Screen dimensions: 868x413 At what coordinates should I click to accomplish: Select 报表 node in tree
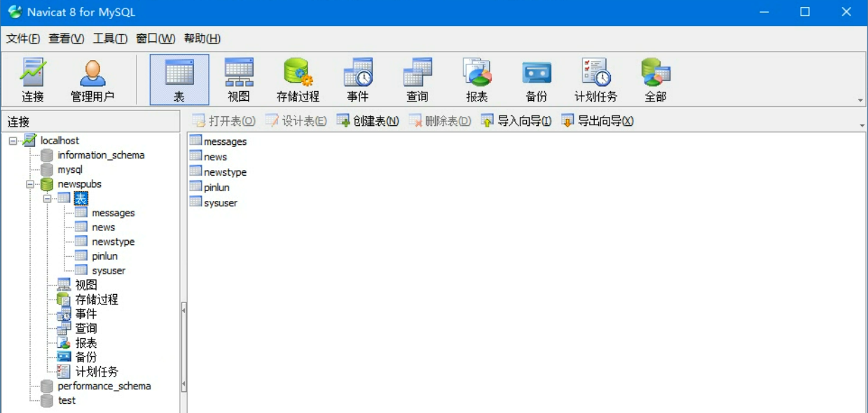(86, 343)
